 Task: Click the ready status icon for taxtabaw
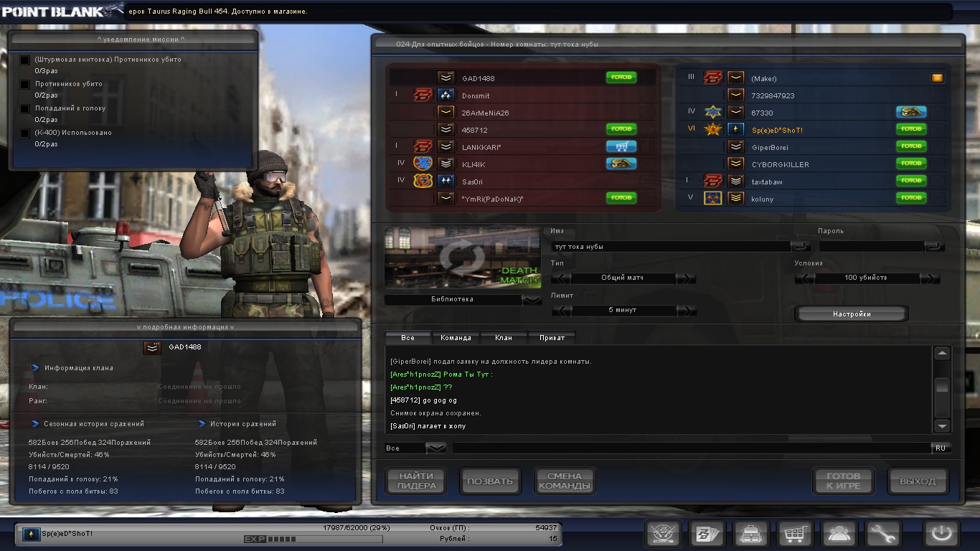coord(911,181)
